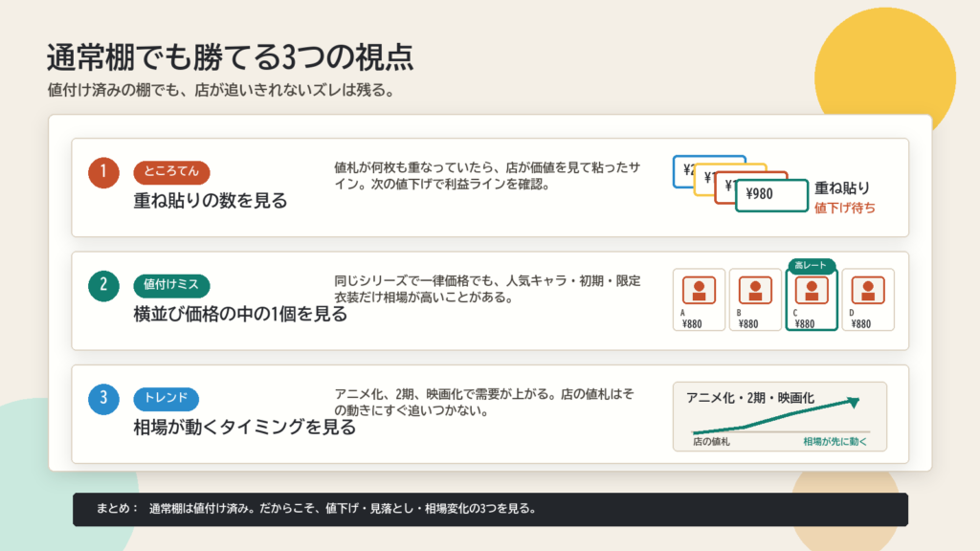Select highlighted item card C ¥880

[812, 299]
